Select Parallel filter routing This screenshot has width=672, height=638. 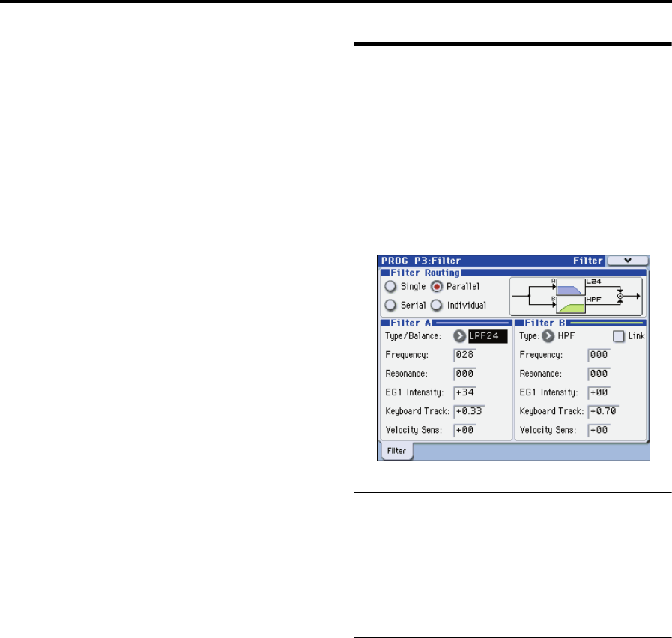pyautogui.click(x=437, y=286)
